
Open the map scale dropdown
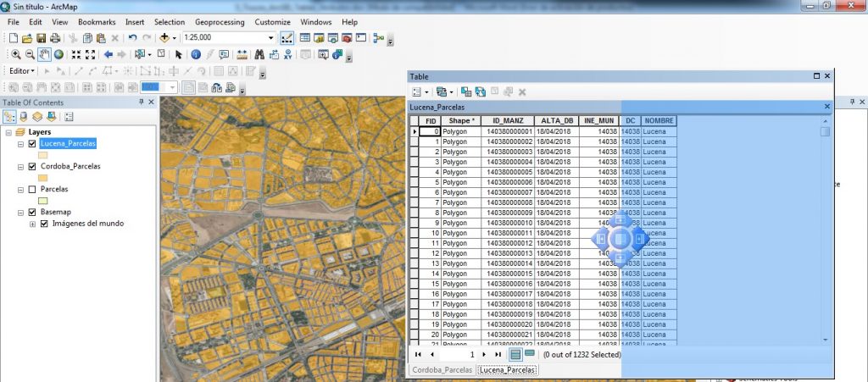[x=271, y=38]
